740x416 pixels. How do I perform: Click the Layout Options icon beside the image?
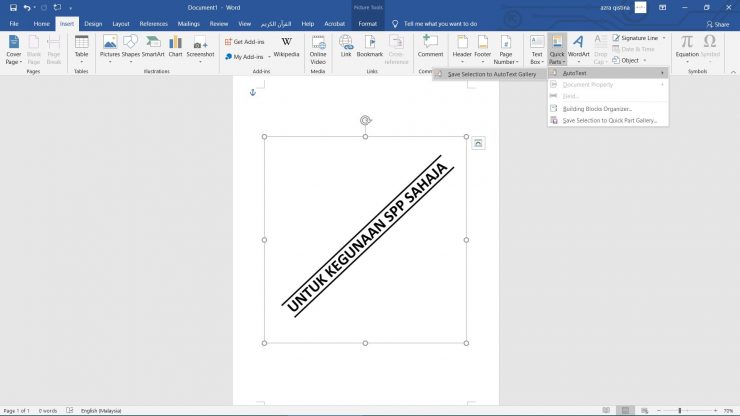point(478,143)
